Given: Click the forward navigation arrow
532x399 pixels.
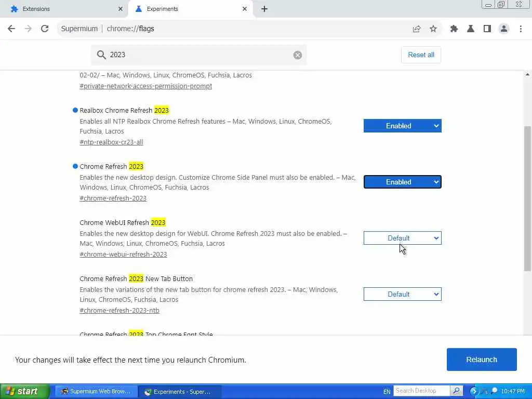Looking at the screenshot, I should click(x=28, y=29).
